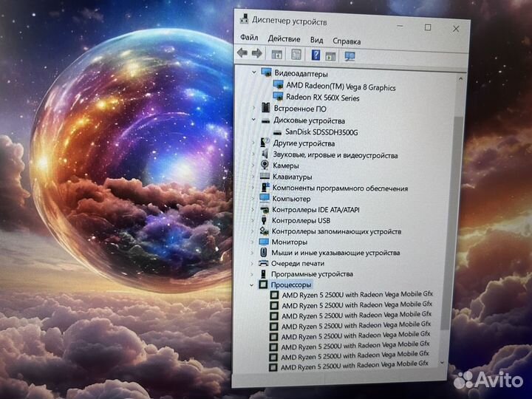
Task: Click the Back arrow in the toolbar
Action: [242, 54]
